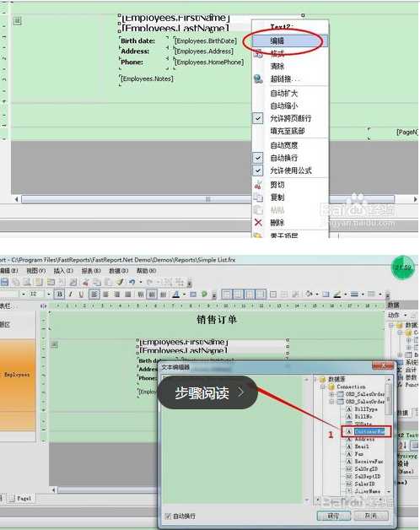This screenshot has width=420, height=530.
Task: Click the horizontal scrollbar left arrow in top designer
Action: coord(16,199)
